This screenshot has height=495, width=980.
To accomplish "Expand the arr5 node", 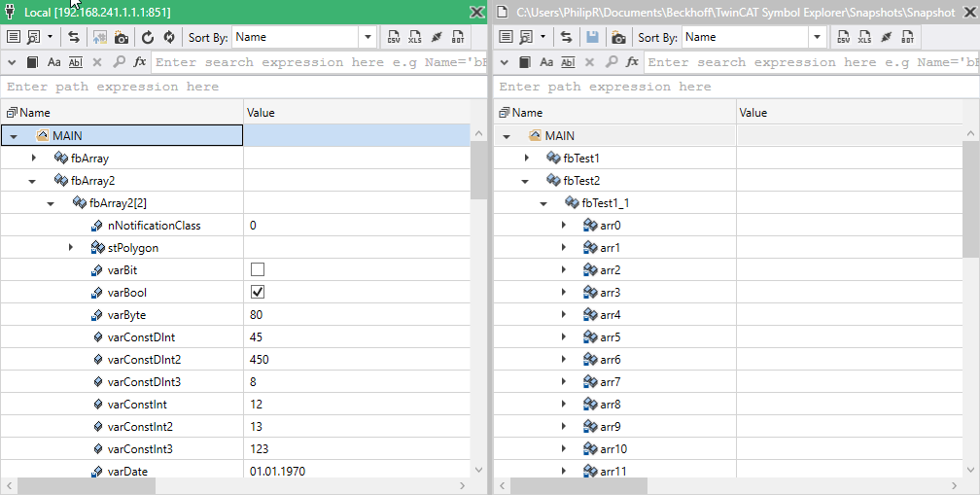I will pos(563,336).
